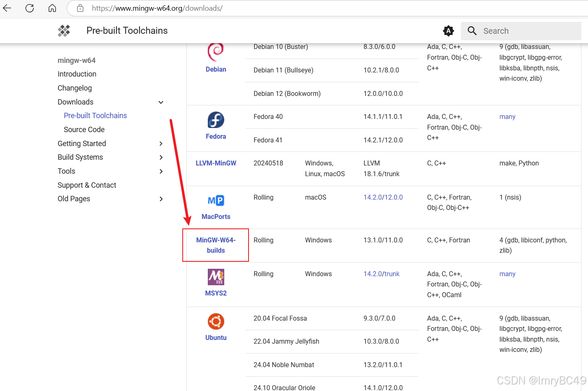Screen dimensions: 588x391
Task: Open the Changelog page
Action: click(x=74, y=88)
